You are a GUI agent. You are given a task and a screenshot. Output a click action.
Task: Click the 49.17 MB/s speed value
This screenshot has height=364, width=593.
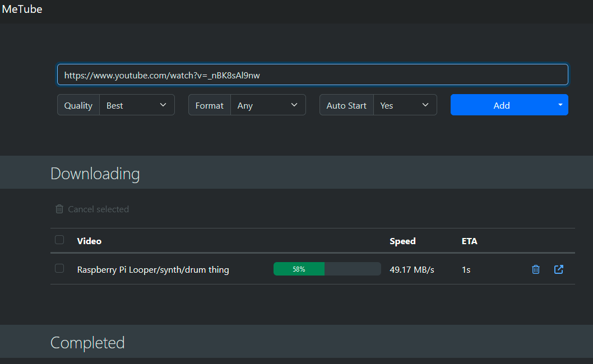pyautogui.click(x=412, y=270)
